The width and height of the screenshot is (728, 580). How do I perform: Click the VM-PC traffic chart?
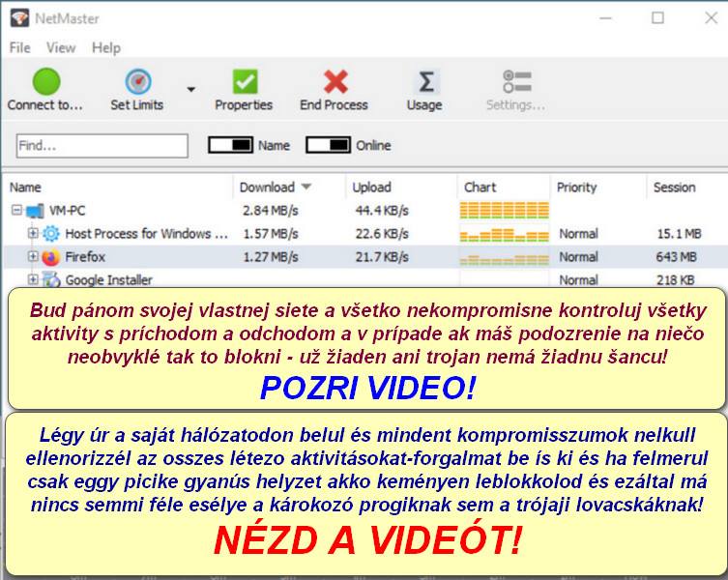(505, 211)
